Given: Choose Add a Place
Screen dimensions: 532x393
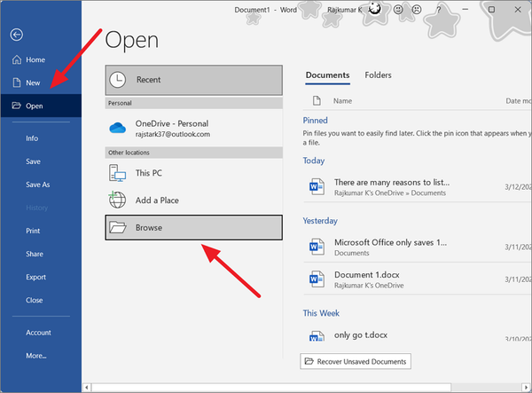Looking at the screenshot, I should [x=193, y=200].
